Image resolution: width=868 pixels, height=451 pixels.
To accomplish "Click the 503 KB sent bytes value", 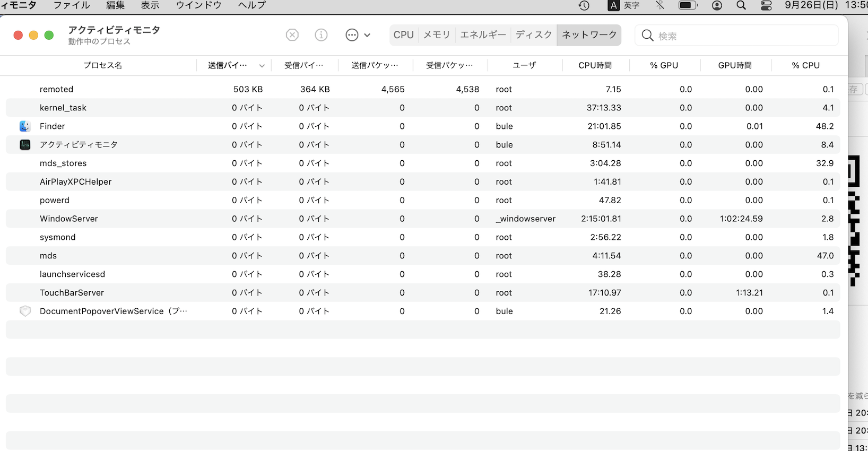I will pos(248,89).
